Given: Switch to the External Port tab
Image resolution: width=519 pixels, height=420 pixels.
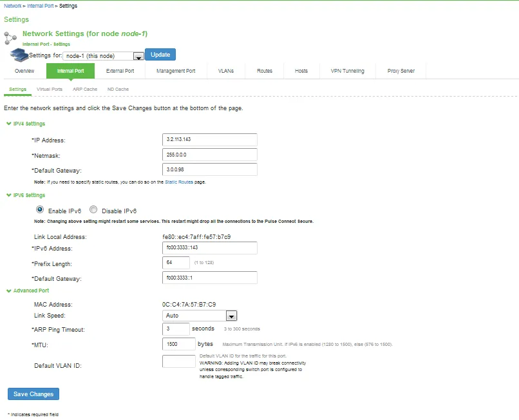Looking at the screenshot, I should pyautogui.click(x=120, y=71).
